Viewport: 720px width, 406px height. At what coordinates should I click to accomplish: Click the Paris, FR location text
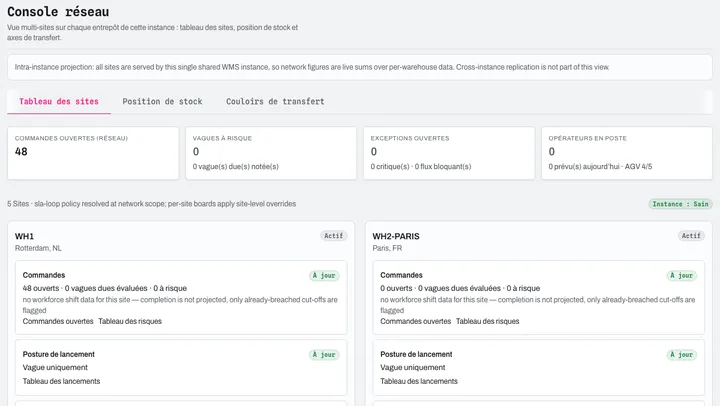(387, 248)
